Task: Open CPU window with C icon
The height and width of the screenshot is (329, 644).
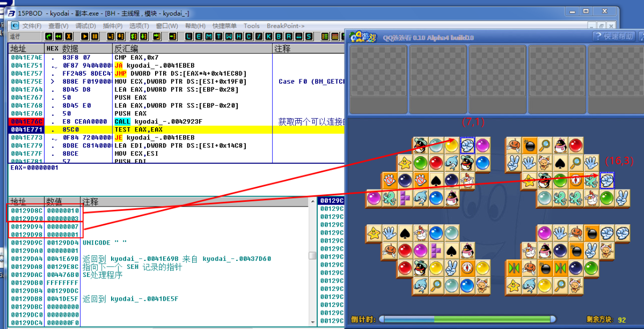Action: [249, 36]
